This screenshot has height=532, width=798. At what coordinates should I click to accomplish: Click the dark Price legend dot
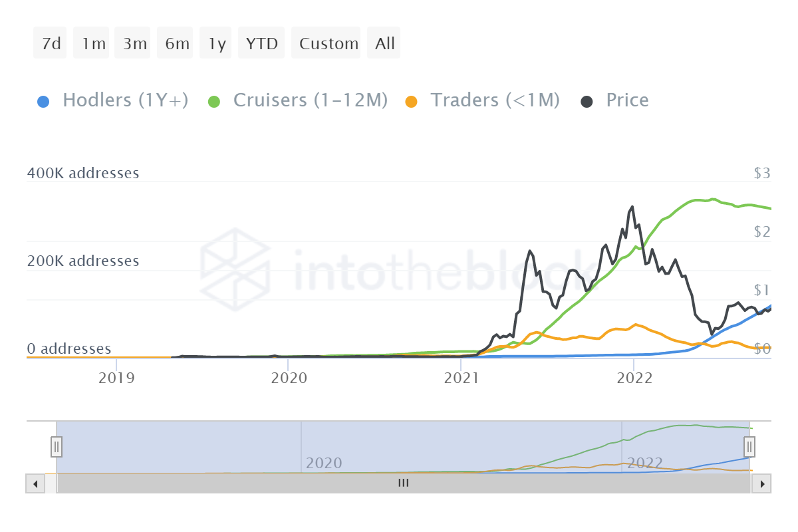(587, 102)
